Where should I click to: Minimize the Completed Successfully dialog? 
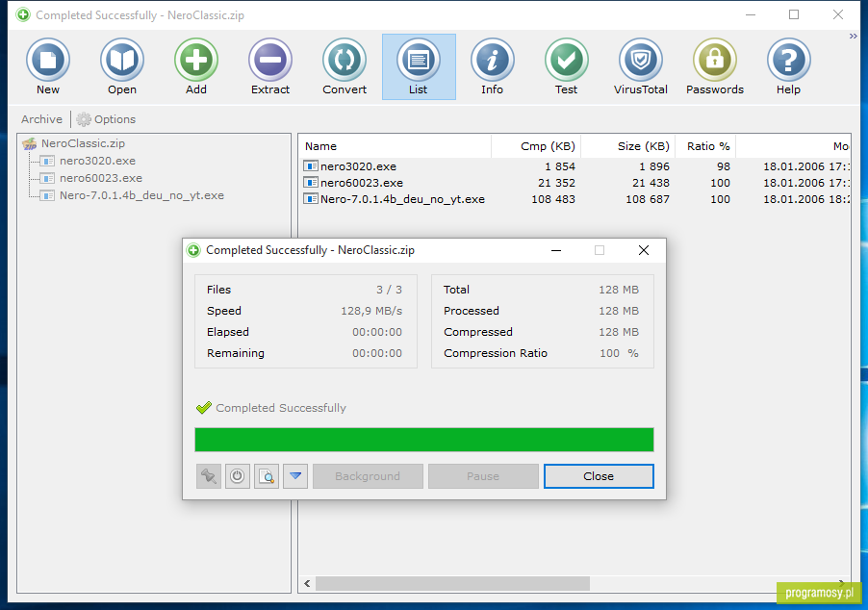pyautogui.click(x=556, y=250)
